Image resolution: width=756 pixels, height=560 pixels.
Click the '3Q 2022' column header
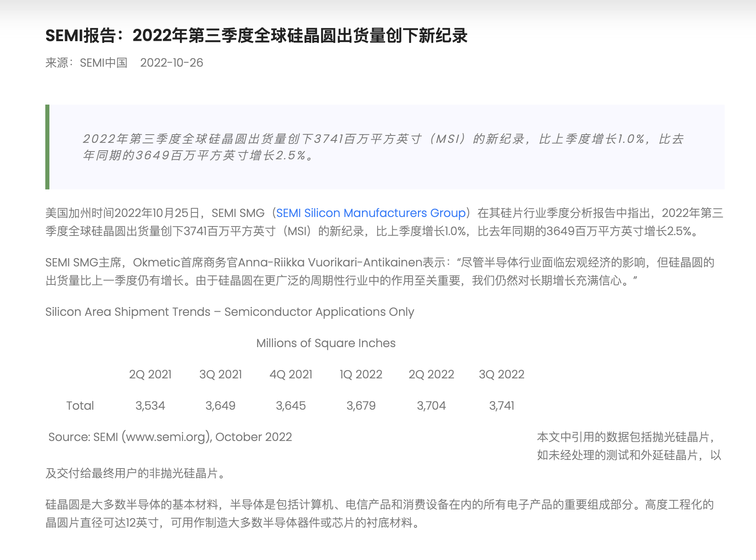pyautogui.click(x=502, y=374)
